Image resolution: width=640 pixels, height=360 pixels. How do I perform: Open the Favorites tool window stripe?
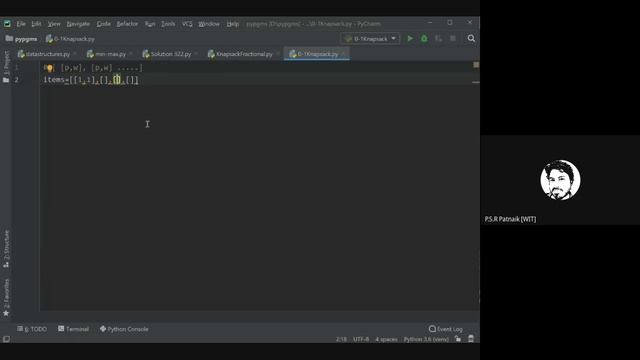tap(6, 298)
